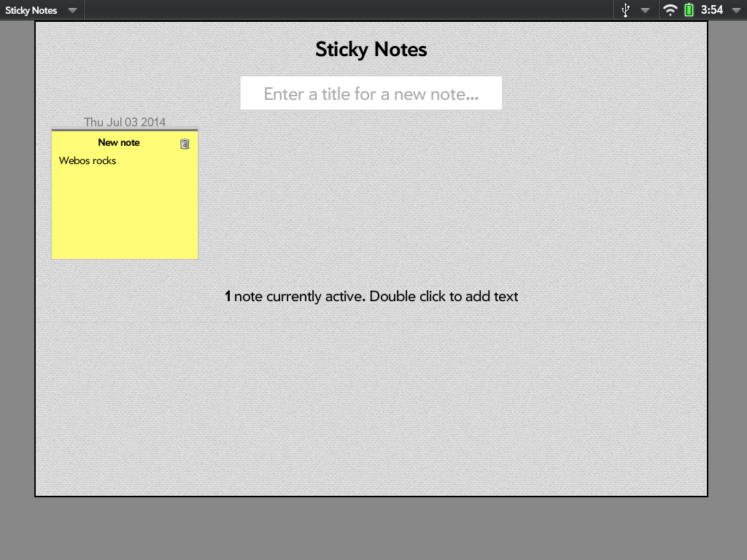747x560 pixels.
Task: Tap the Wi-Fi signal icon
Action: (x=670, y=10)
